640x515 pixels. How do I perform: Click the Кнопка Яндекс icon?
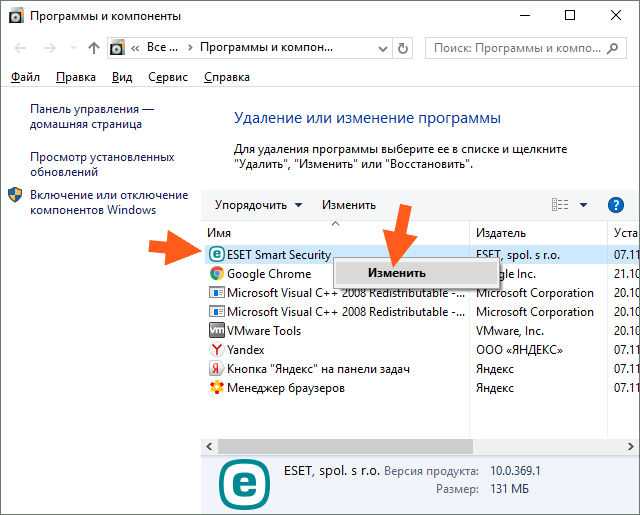pos(217,368)
